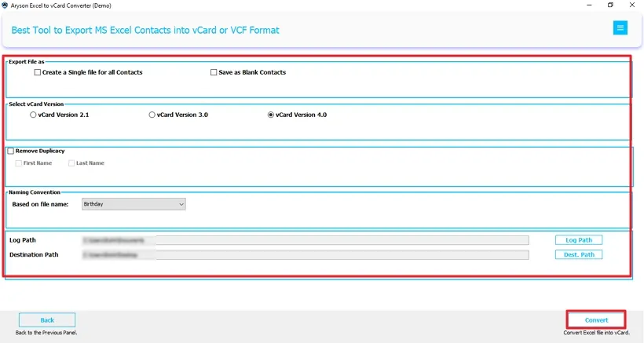Click Convert to export to vCard
This screenshot has width=644, height=343.
596,320
